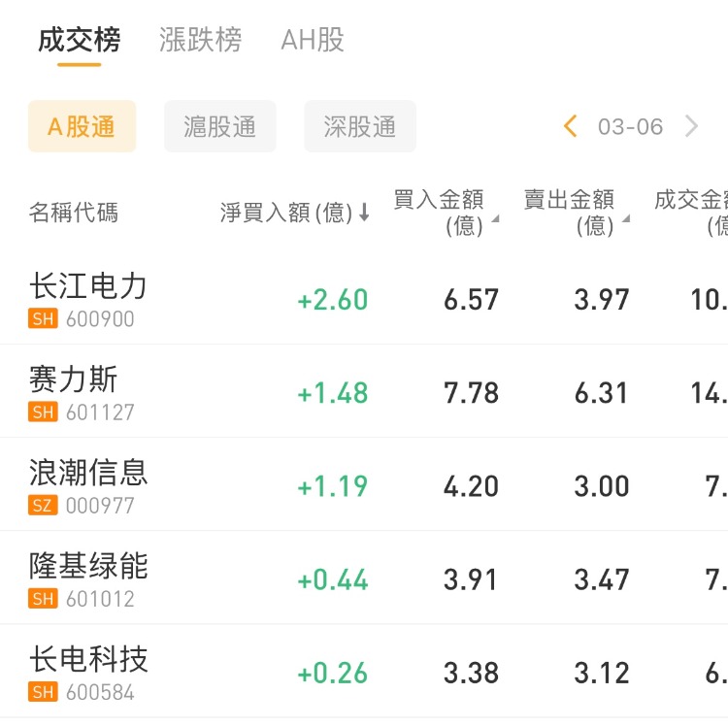Screen dimensions: 728x726
Task: Open the 长江电力 stock details
Action: (x=88, y=286)
